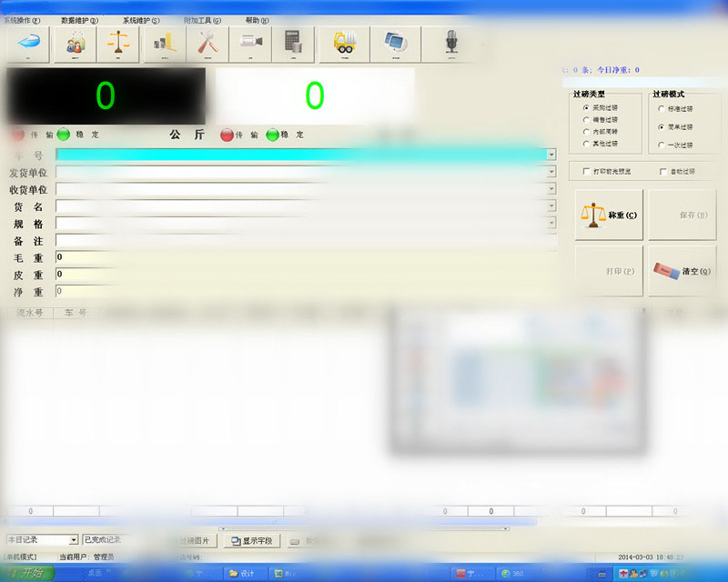Click the balance scale toolbar icon
Viewport: 728px width, 582px height.
click(118, 42)
